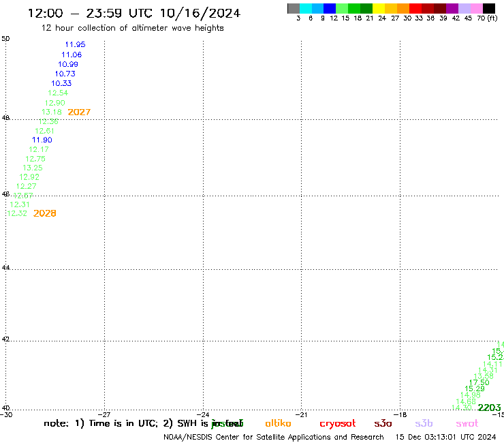Click the wave height value 10.99
The image size is (504, 443).
click(x=68, y=64)
